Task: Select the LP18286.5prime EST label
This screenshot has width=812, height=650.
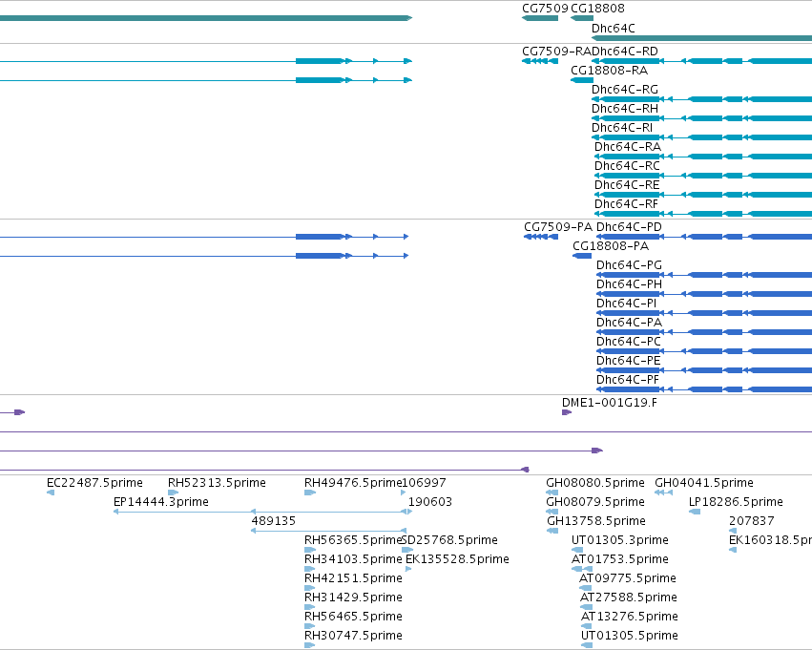Action: point(736,502)
